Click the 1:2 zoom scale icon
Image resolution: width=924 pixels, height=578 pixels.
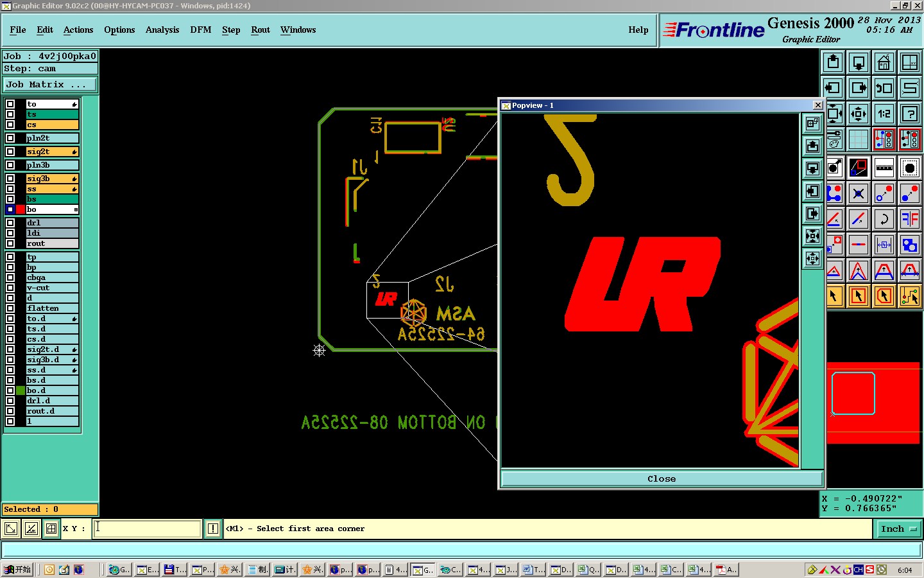[x=884, y=114]
